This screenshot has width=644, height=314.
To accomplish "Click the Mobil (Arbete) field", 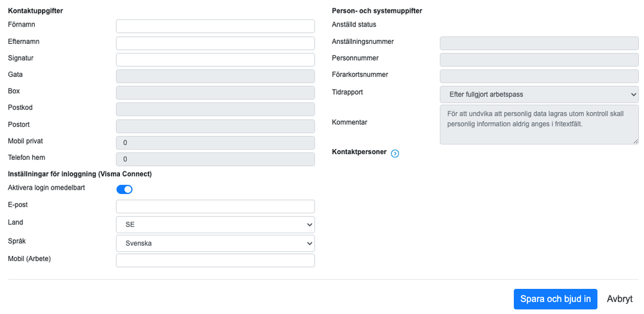I will coord(215,260).
